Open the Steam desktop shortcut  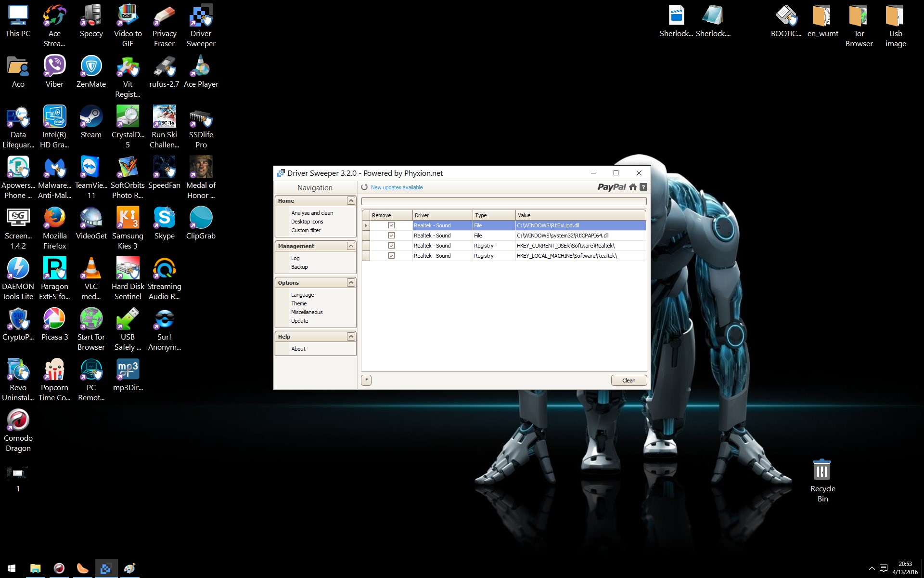(x=91, y=122)
